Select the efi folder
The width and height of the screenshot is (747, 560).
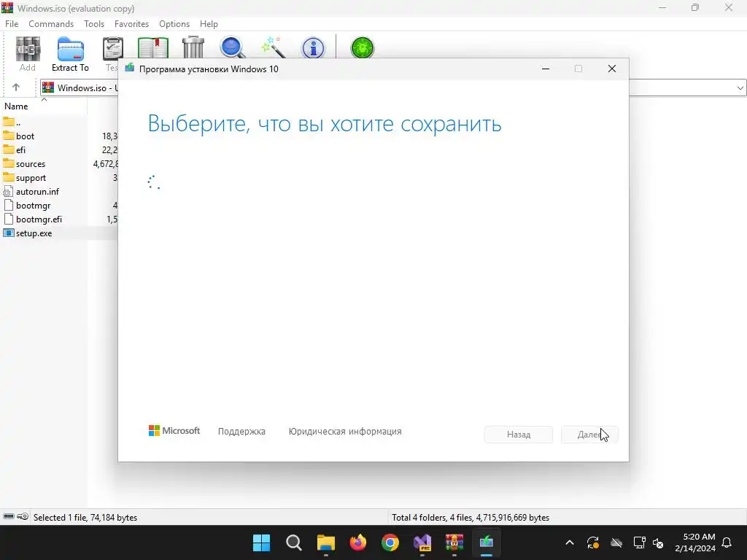[x=20, y=150]
